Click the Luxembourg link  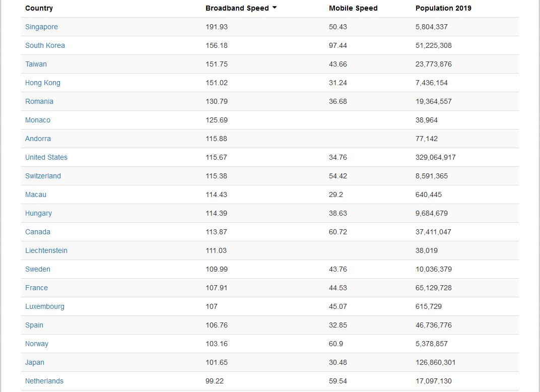point(44,306)
